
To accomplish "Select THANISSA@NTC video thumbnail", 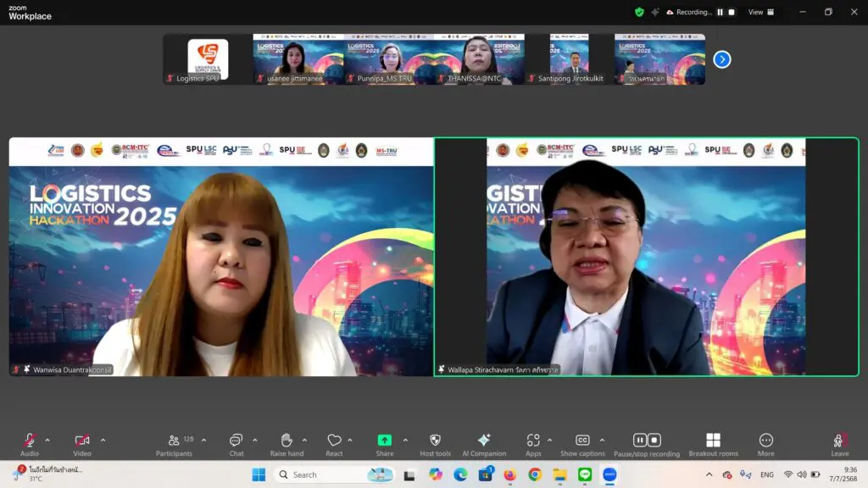I will [479, 59].
